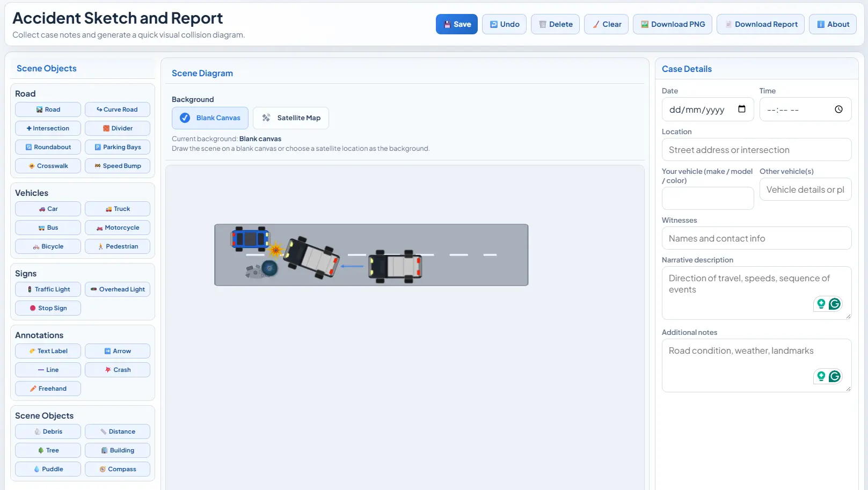The width and height of the screenshot is (868, 490).
Task: Open Grammarly icon in Additional notes
Action: pos(834,376)
